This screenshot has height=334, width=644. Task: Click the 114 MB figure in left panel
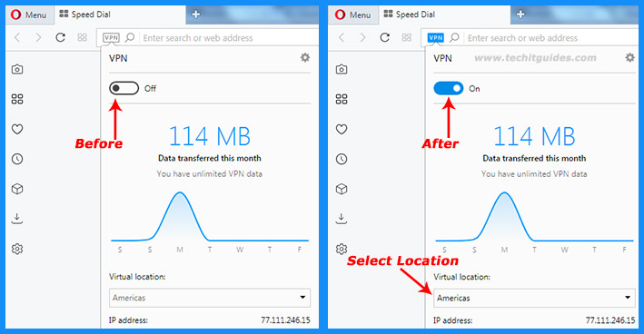pos(210,136)
